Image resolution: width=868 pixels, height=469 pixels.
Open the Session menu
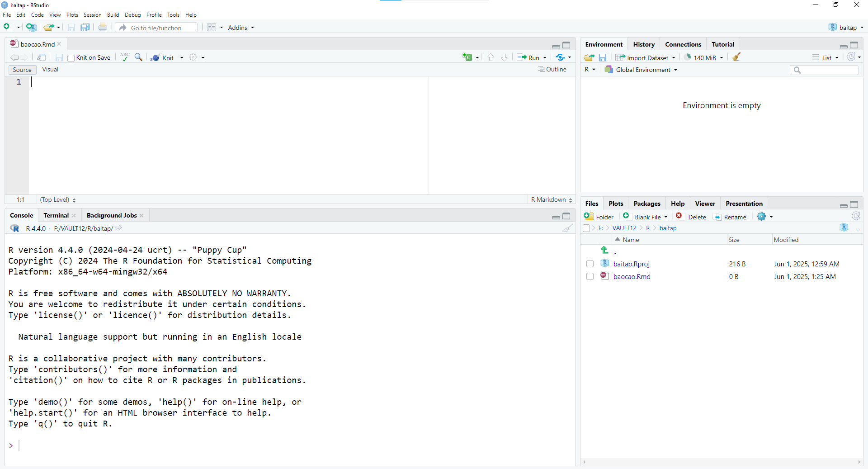click(92, 15)
